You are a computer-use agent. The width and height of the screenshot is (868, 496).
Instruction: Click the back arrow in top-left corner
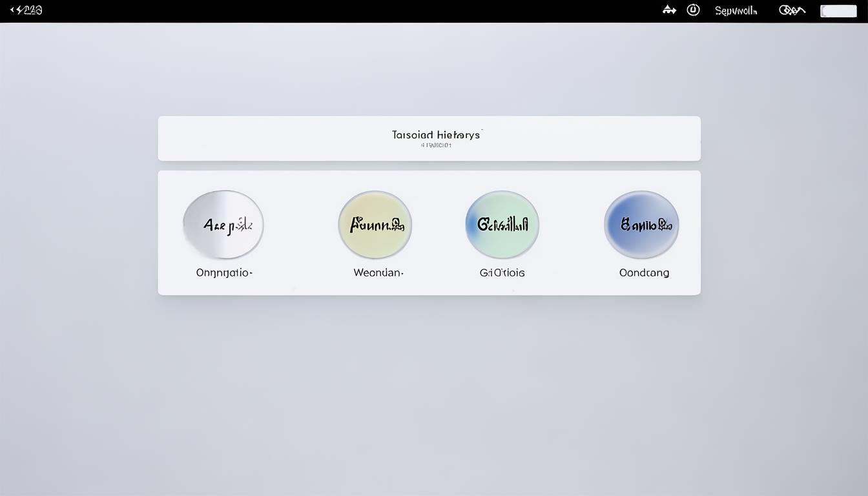click(12, 10)
